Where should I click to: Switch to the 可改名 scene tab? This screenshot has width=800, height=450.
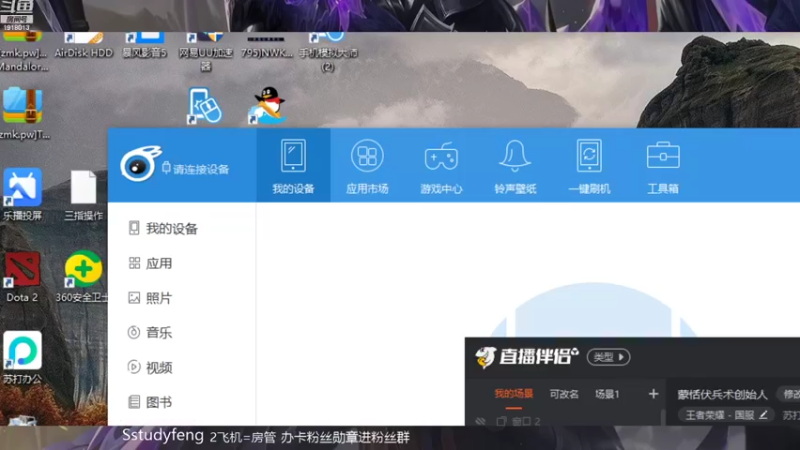(564, 394)
